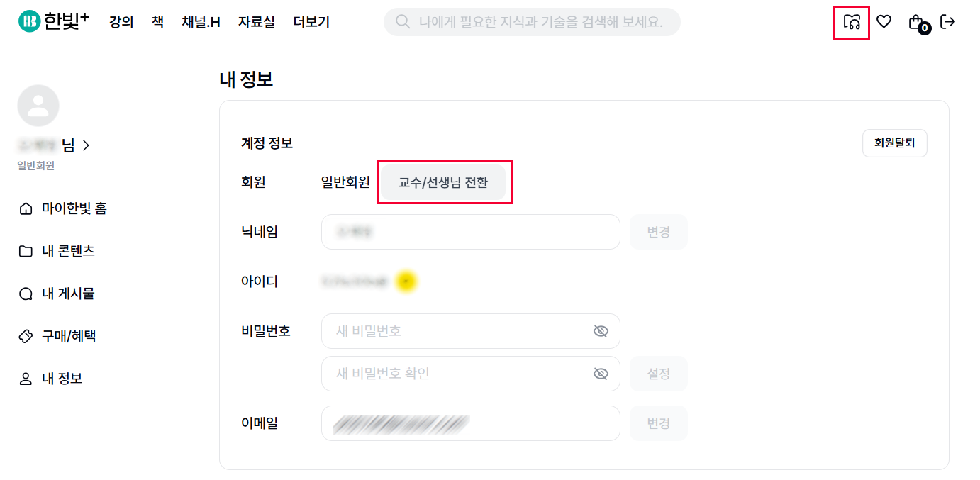Image resolution: width=980 pixels, height=480 pixels.
Task: Open the shopping bag cart icon
Action: [x=916, y=23]
